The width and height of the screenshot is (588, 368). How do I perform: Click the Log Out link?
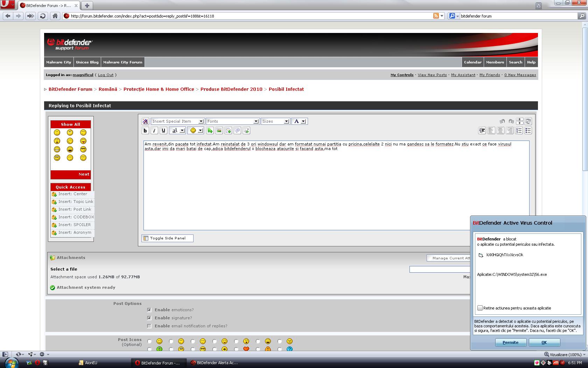pyautogui.click(x=106, y=75)
